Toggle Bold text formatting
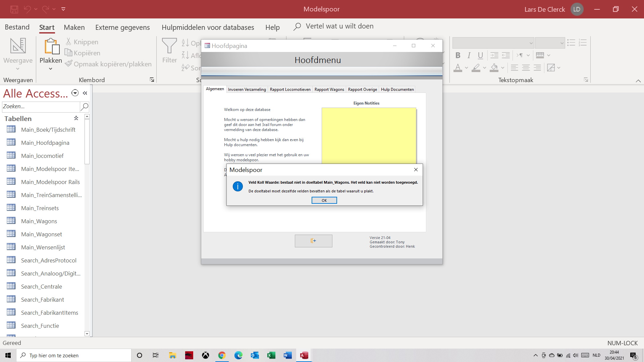The image size is (644, 362). click(x=458, y=55)
